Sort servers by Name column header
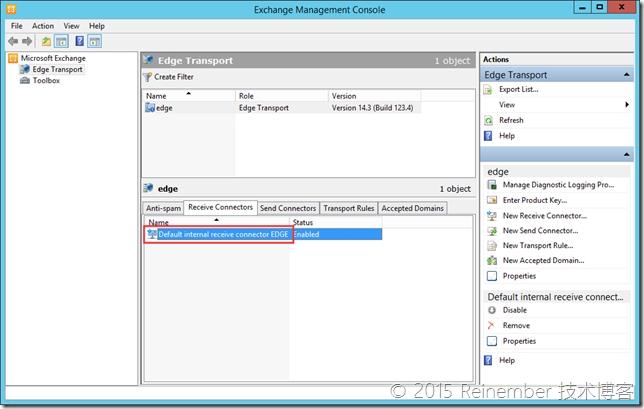 (189, 96)
